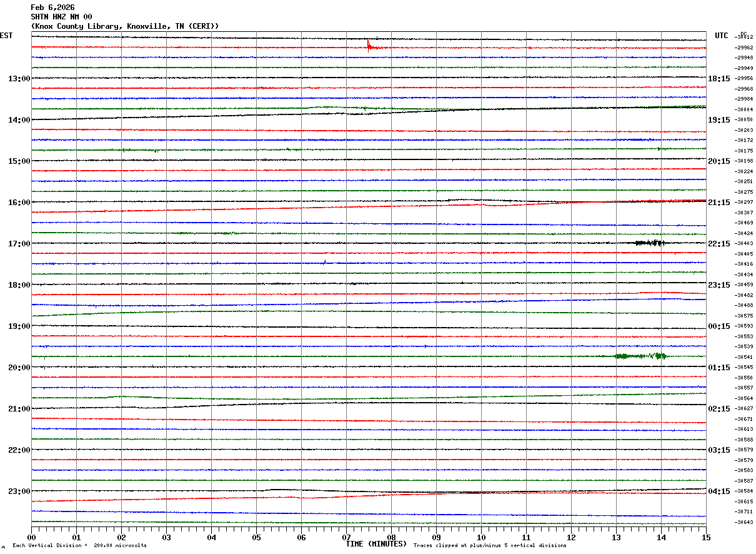Click the black tremor burst on the 17:00 trace
Image resolution: width=756 pixels, height=554 pixels.
pos(650,243)
